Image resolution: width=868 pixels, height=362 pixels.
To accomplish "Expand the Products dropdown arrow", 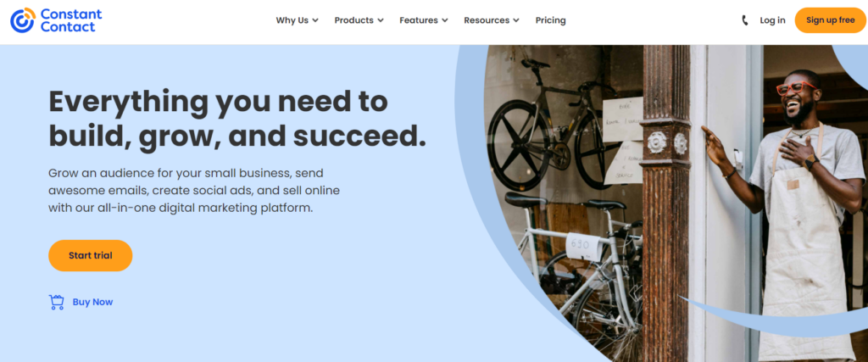I will 381,20.
